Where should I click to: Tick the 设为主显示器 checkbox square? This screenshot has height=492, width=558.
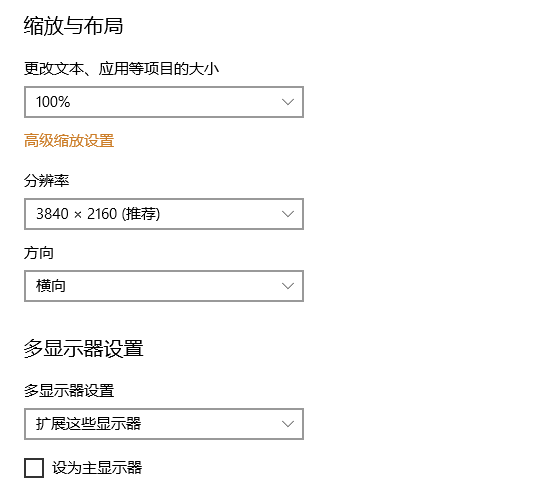[34, 468]
